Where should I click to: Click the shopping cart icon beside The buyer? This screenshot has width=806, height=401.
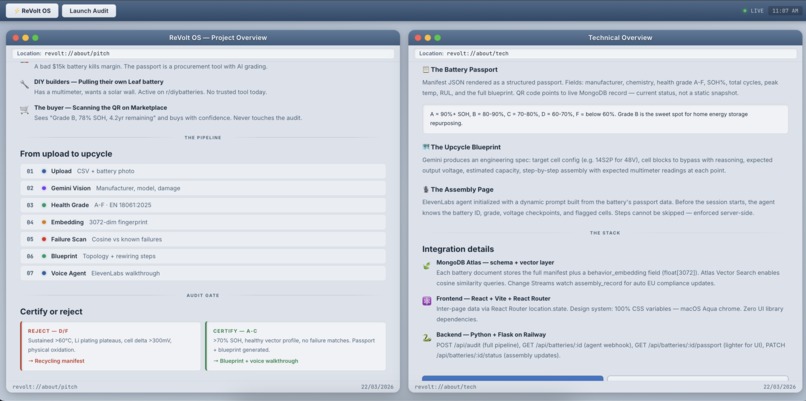click(24, 110)
